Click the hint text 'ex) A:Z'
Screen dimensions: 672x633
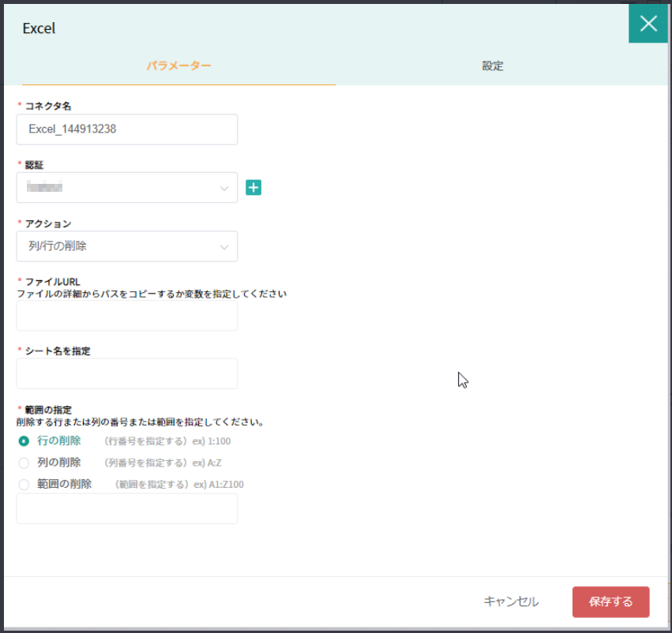coord(207,463)
